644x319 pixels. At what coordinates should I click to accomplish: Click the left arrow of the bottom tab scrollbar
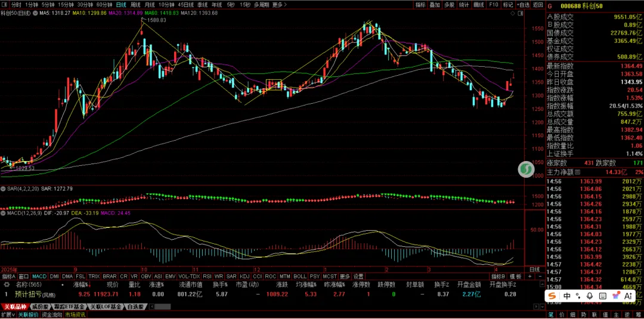tap(151, 306)
